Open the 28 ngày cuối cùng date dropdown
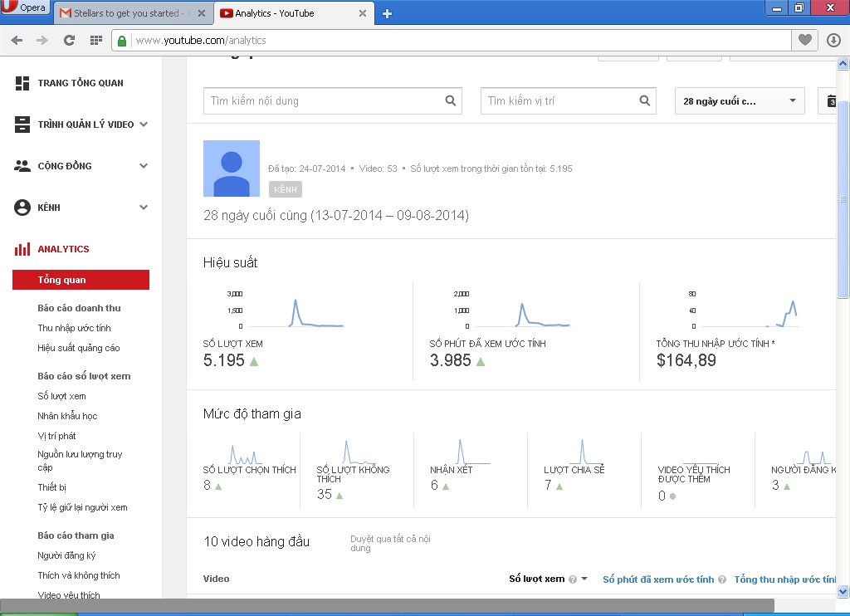Screen dimensions: 850x616 [x=740, y=101]
